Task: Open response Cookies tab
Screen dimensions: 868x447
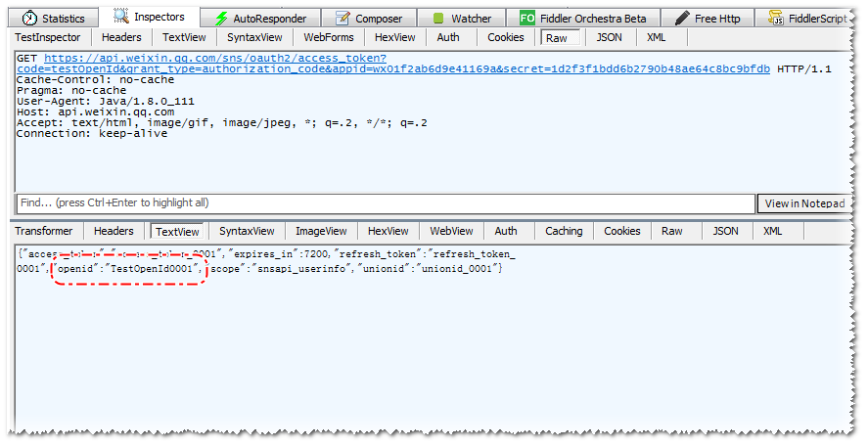Action: coord(621,231)
